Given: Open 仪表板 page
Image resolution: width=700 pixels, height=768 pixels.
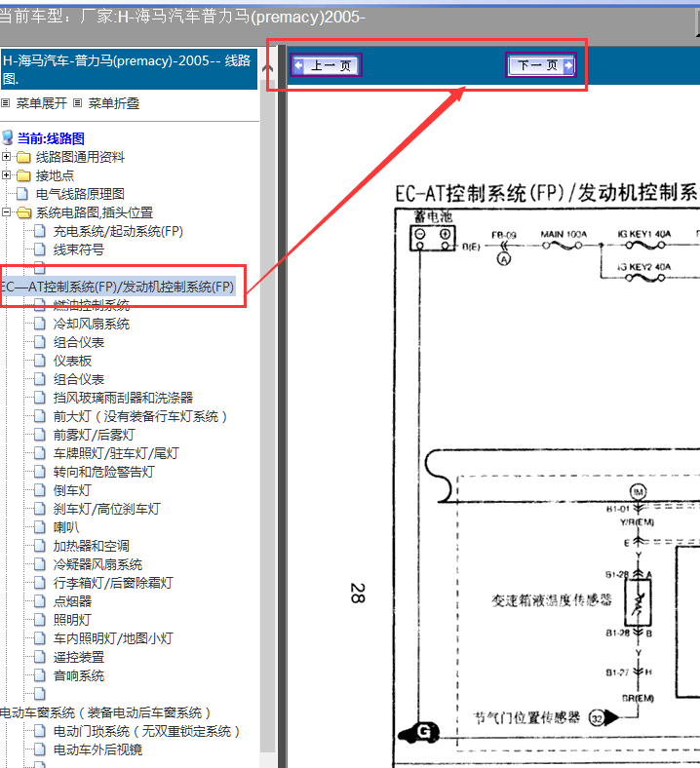Looking at the screenshot, I should click(72, 361).
